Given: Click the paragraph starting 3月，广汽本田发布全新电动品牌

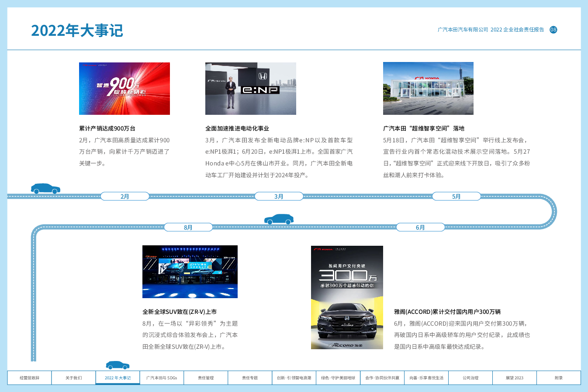Looking at the screenshot, I should coord(279,158).
